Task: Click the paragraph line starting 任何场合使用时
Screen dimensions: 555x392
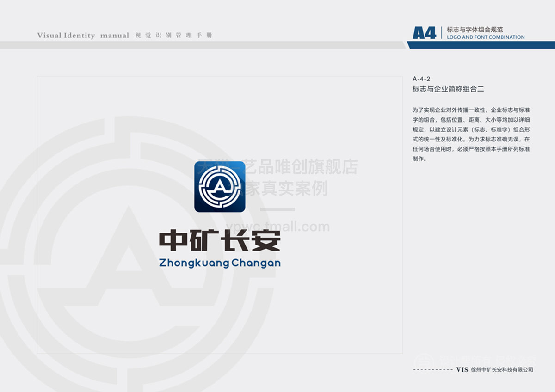Action: tap(471, 149)
